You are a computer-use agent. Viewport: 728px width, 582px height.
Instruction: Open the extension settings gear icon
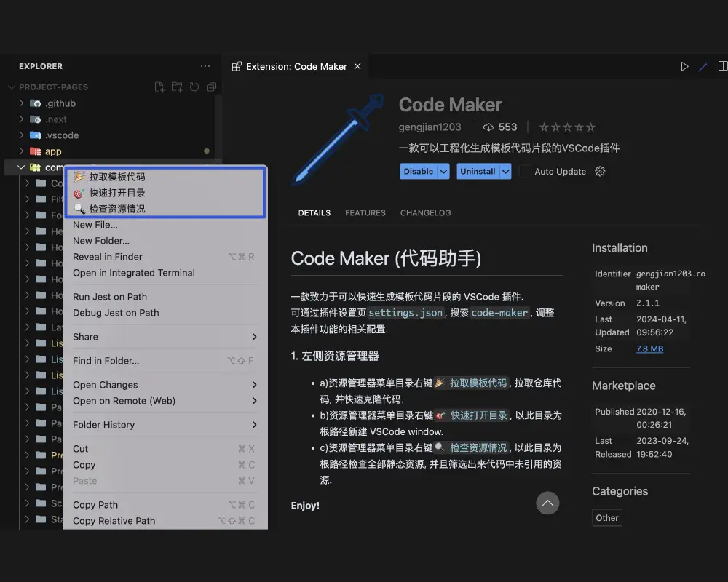600,172
